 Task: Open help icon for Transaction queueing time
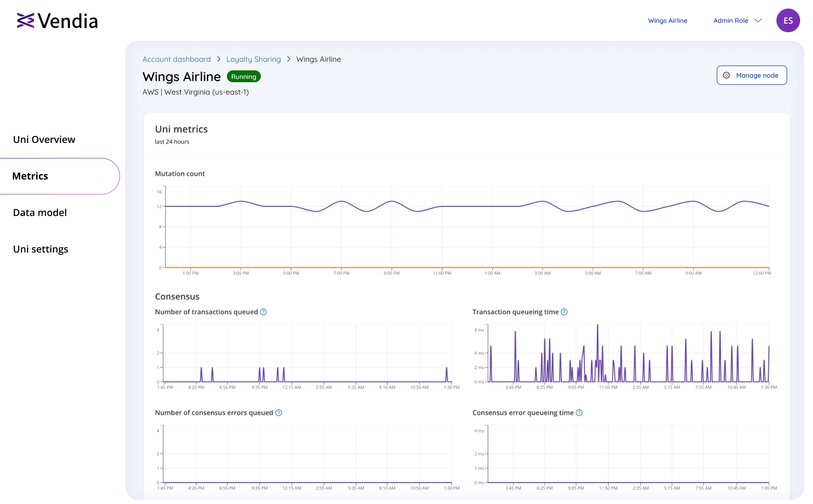point(564,312)
